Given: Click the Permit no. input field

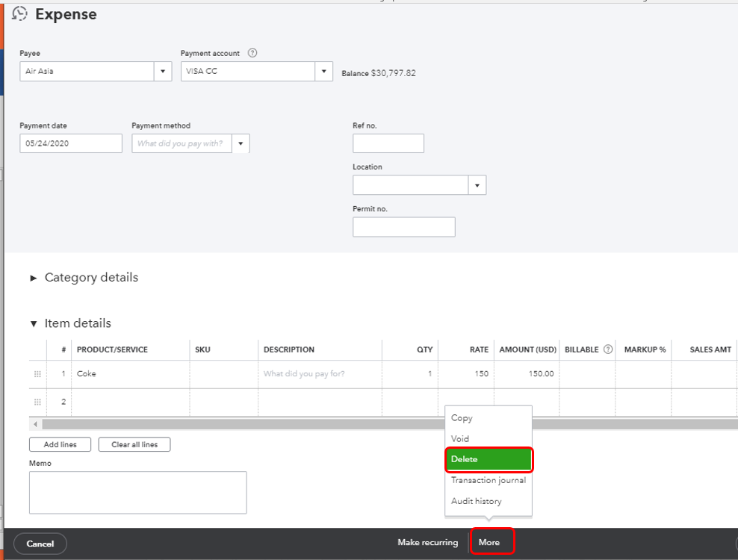Looking at the screenshot, I should pyautogui.click(x=404, y=227).
